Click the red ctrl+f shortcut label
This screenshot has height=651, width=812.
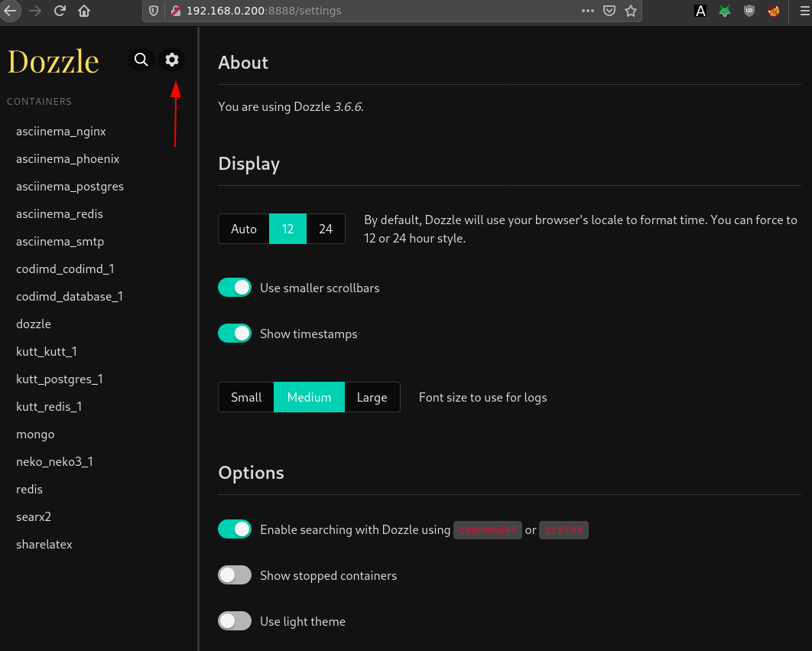pyautogui.click(x=564, y=529)
